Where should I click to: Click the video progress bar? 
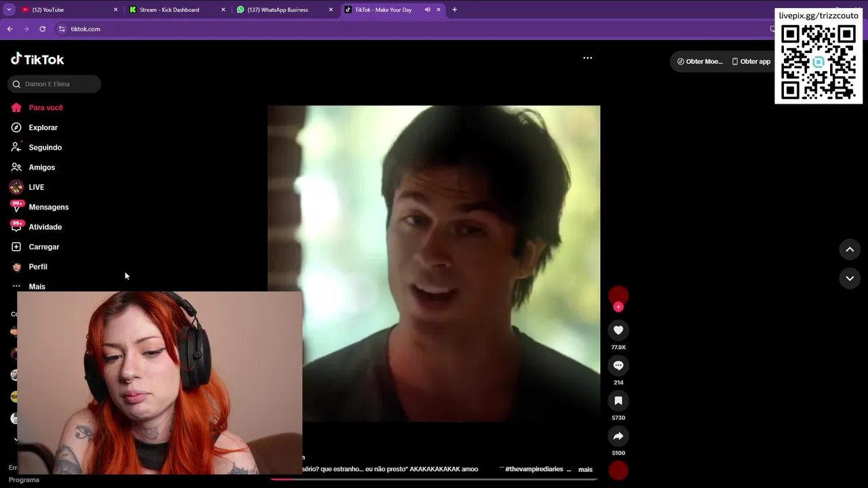pyautogui.click(x=434, y=479)
